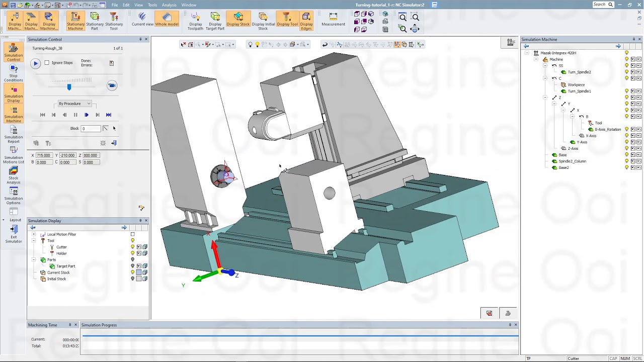The width and height of the screenshot is (644, 362).
Task: Toggle the Stationary Machine toolbar button
Action: [x=75, y=21]
